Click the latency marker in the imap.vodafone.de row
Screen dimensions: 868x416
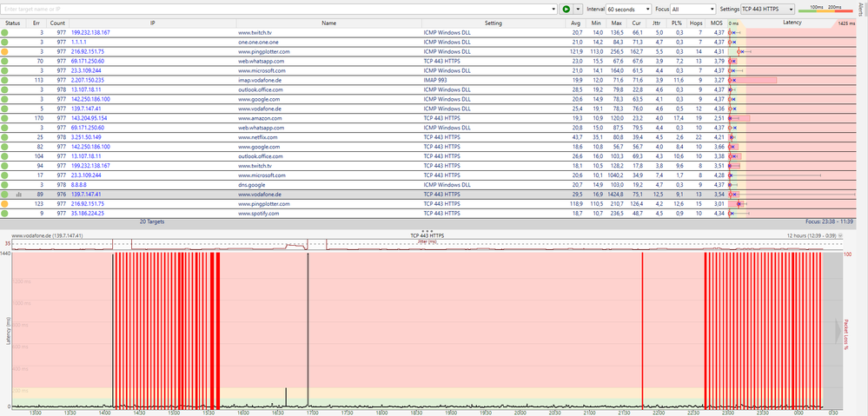(730, 80)
